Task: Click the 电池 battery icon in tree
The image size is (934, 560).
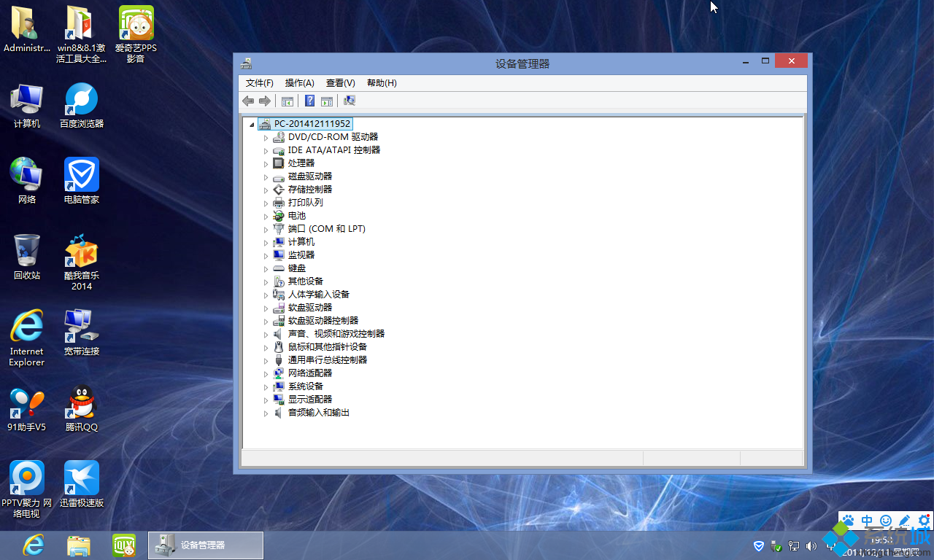Action: click(x=278, y=216)
